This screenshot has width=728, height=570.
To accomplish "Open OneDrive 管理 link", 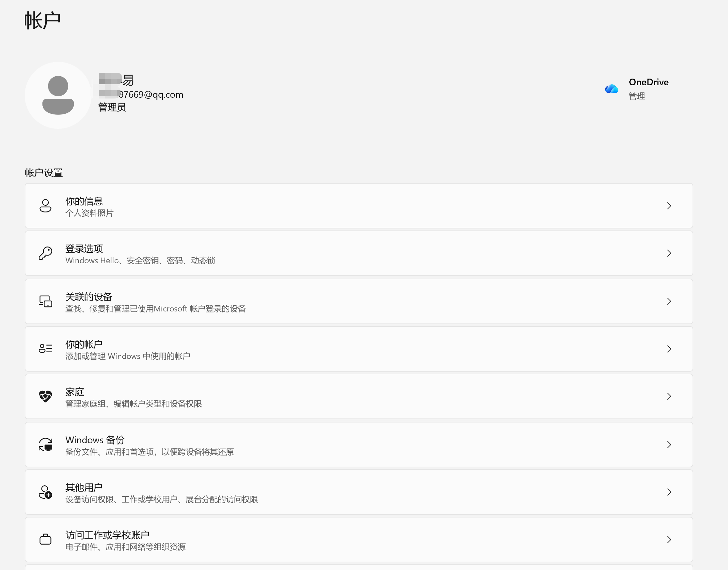I will coord(637,96).
